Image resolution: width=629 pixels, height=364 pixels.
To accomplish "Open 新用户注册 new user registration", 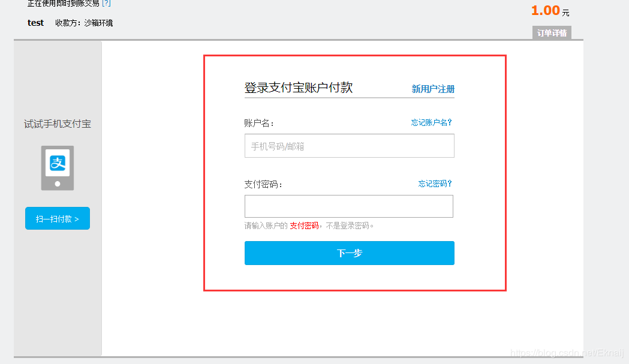I will pos(432,88).
